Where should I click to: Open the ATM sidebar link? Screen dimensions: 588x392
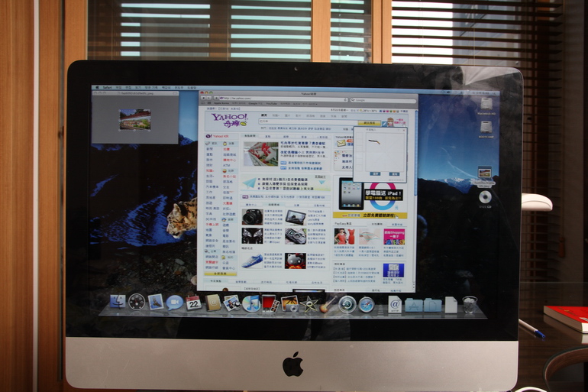click(x=226, y=165)
